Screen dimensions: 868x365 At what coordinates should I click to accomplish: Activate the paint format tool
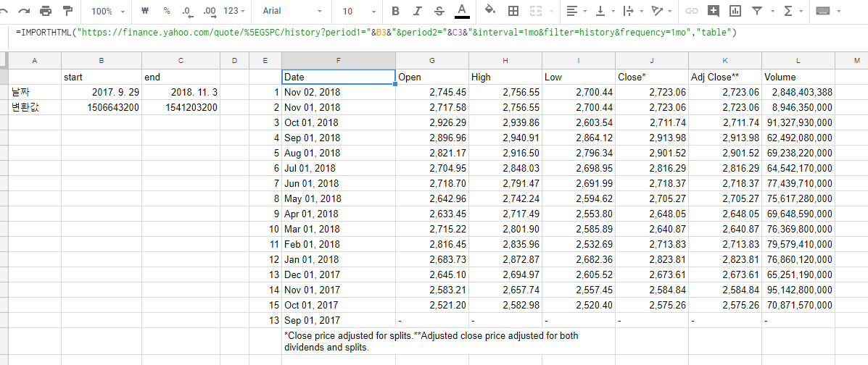click(x=67, y=11)
